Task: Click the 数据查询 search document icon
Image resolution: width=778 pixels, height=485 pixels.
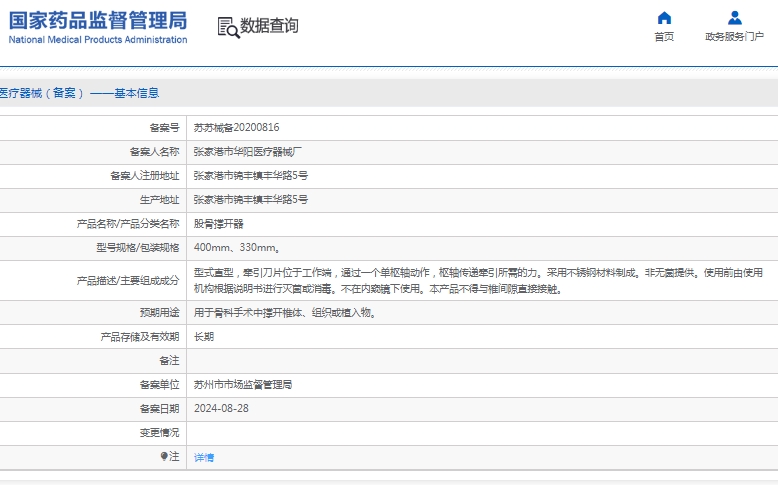Action: (228, 27)
